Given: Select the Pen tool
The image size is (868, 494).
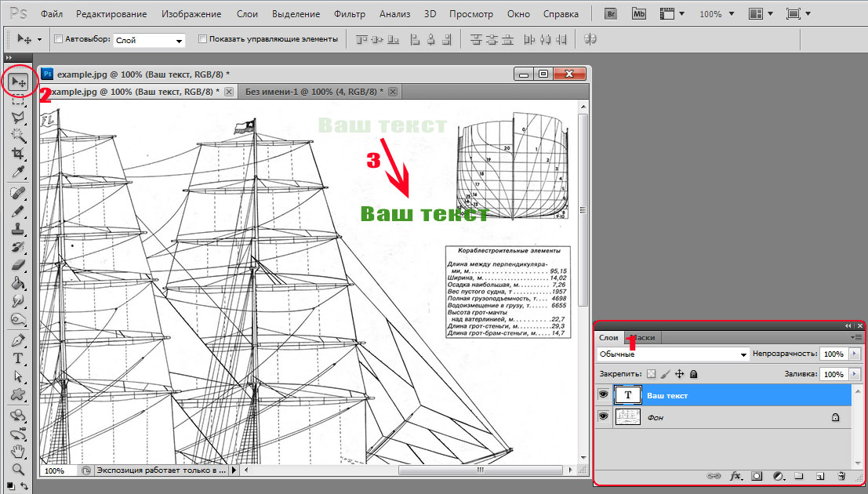Looking at the screenshot, I should 18,341.
